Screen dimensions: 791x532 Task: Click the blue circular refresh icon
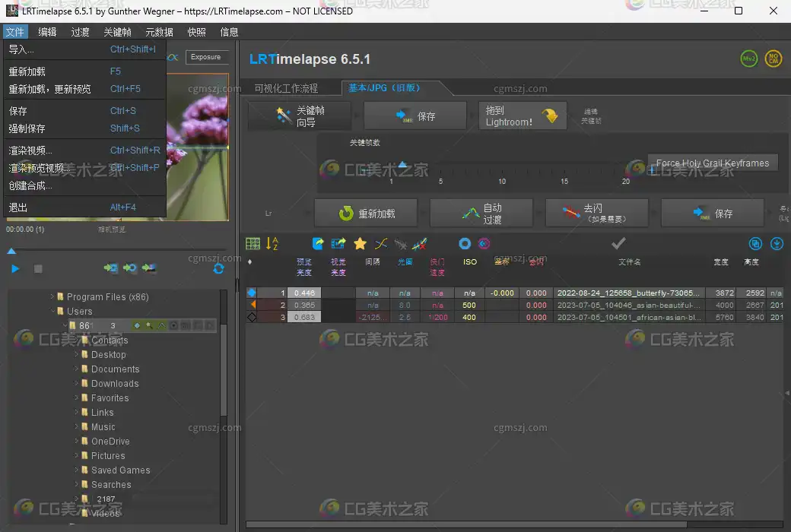point(219,269)
